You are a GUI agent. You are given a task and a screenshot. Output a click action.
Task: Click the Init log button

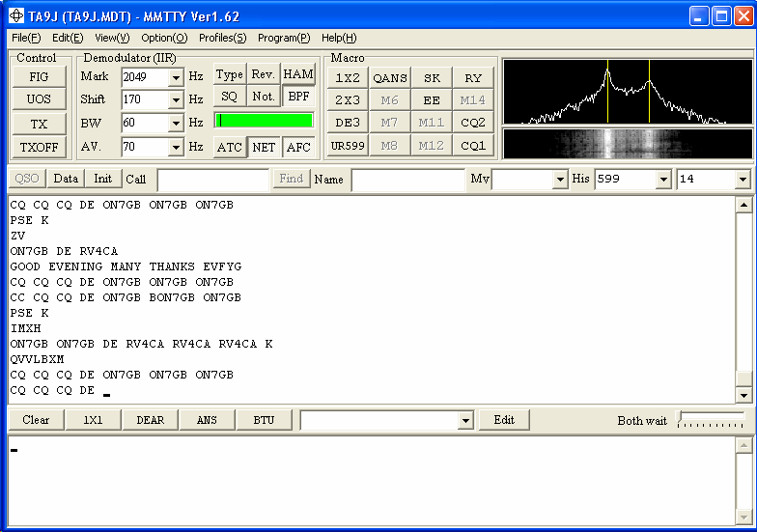[x=102, y=179]
